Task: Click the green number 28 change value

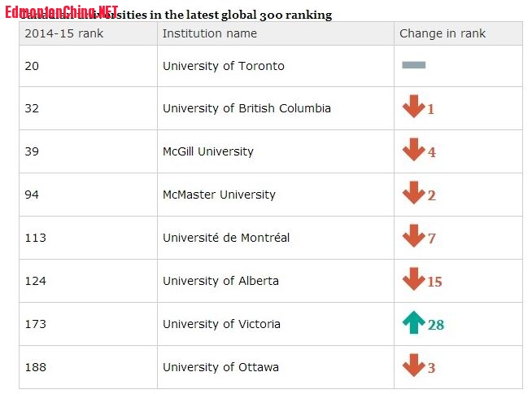Action: click(x=436, y=325)
